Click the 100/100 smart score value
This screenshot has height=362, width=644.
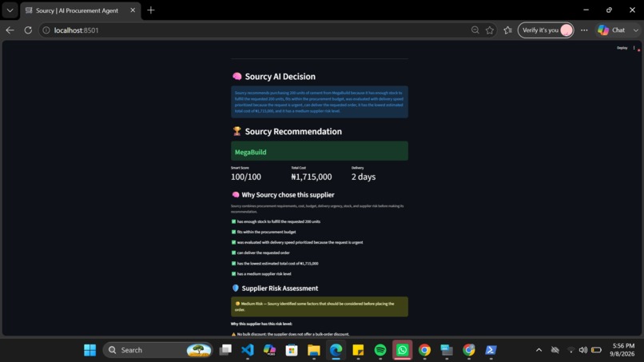tap(246, 177)
